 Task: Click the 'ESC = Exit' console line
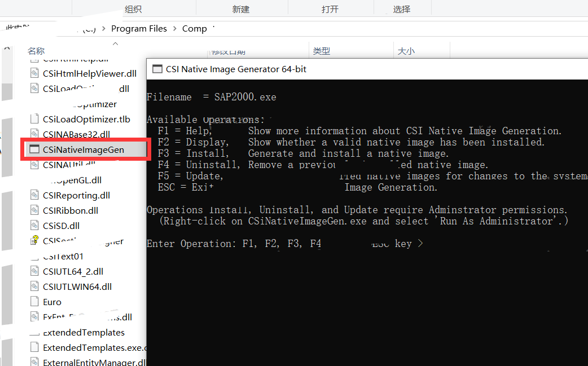click(297, 187)
